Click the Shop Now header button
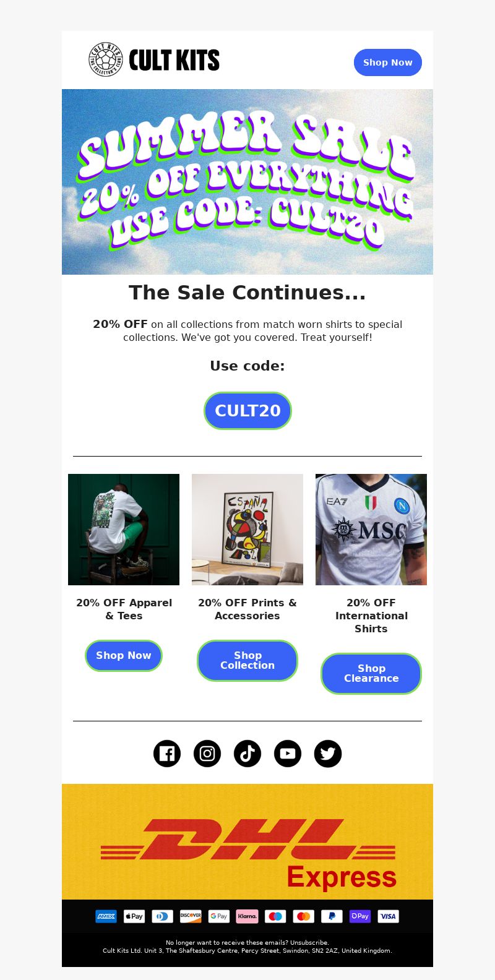Viewport: 495px width, 980px height. (388, 62)
